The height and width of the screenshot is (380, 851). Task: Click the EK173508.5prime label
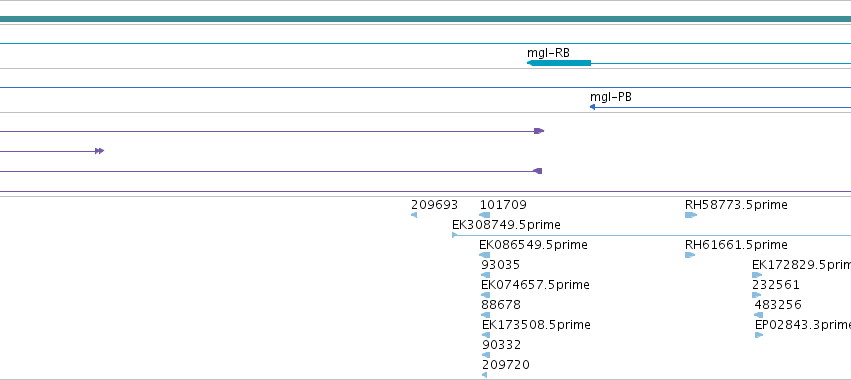click(x=536, y=325)
